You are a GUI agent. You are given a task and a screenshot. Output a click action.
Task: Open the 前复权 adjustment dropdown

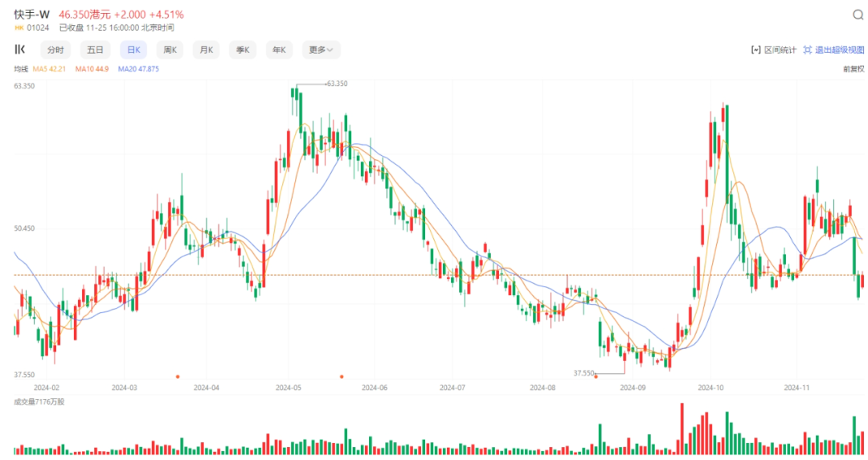tap(853, 69)
